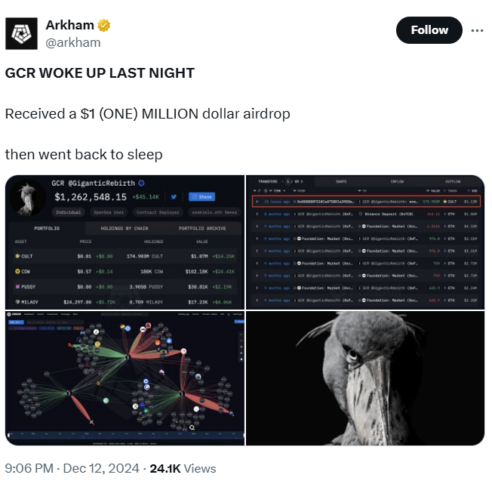Viewport: 492px width, 484px height.
Task: Follow the Arkham account
Action: 429,30
